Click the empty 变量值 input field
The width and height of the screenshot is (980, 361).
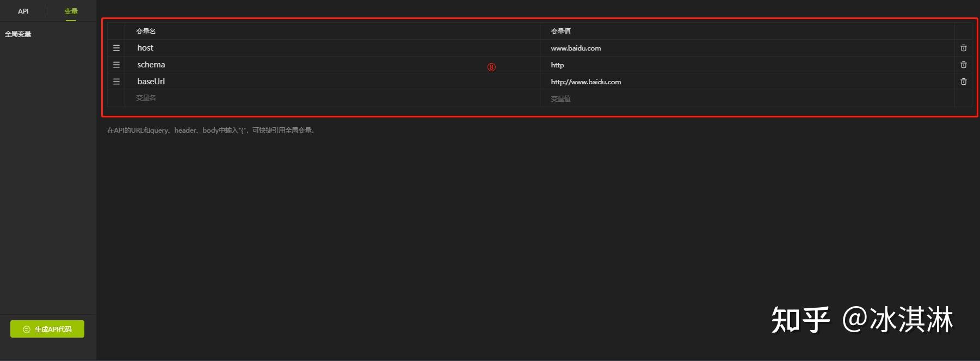[x=747, y=98]
